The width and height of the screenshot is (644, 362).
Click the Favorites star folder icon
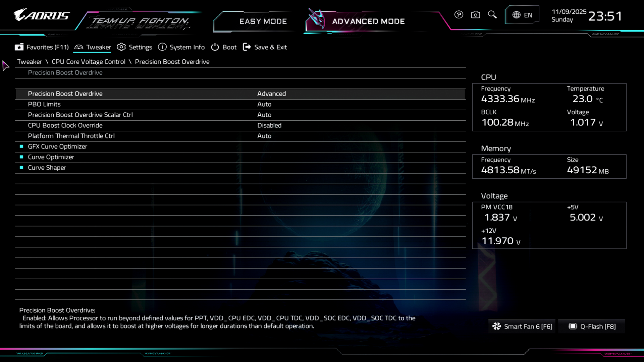click(19, 47)
